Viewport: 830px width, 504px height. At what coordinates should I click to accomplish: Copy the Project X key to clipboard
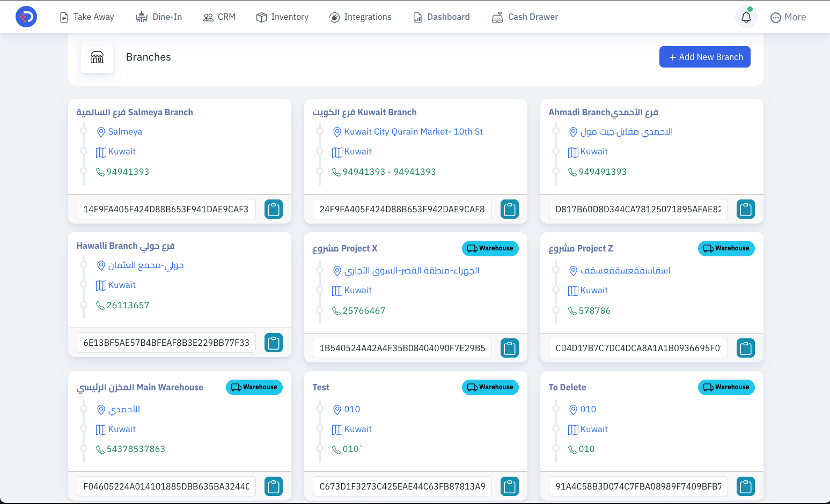(510, 348)
